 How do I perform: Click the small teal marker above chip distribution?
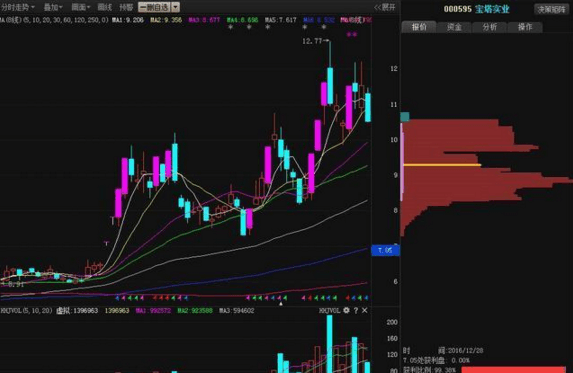pyautogui.click(x=405, y=117)
